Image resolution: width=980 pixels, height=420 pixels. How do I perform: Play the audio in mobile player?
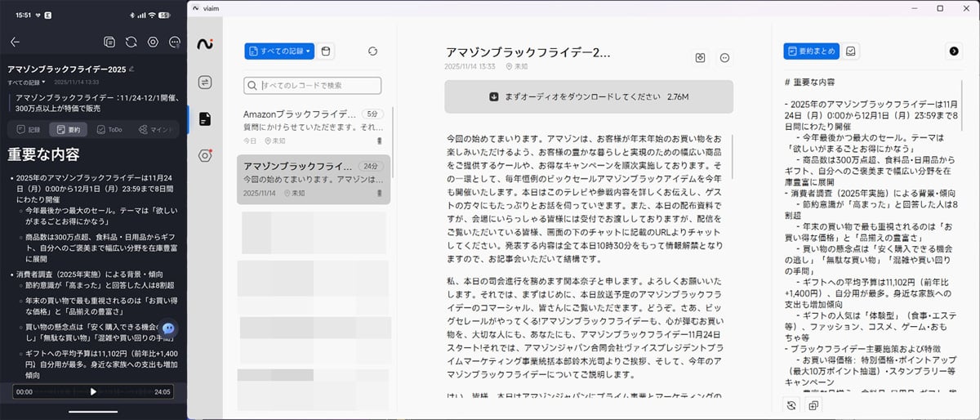coord(93,391)
